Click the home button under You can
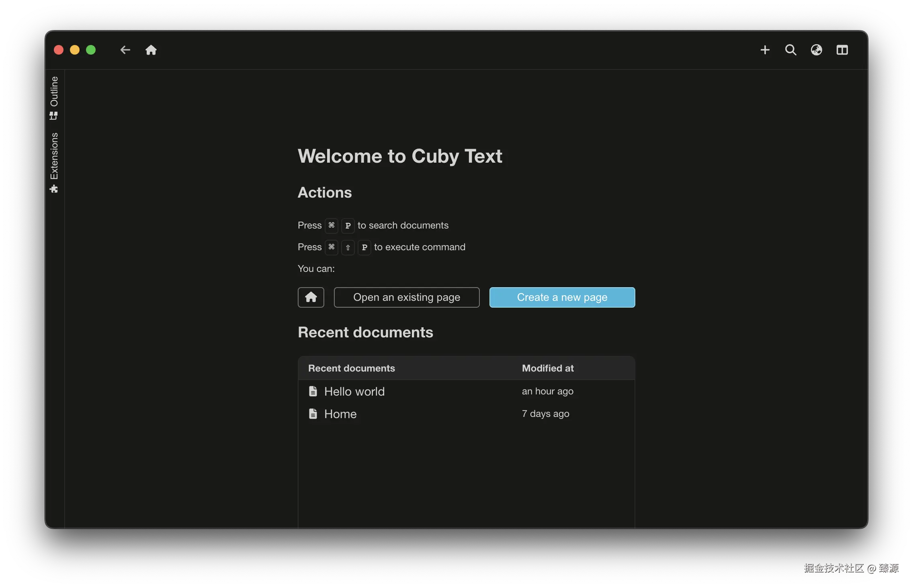Image resolution: width=913 pixels, height=588 pixels. 311,297
